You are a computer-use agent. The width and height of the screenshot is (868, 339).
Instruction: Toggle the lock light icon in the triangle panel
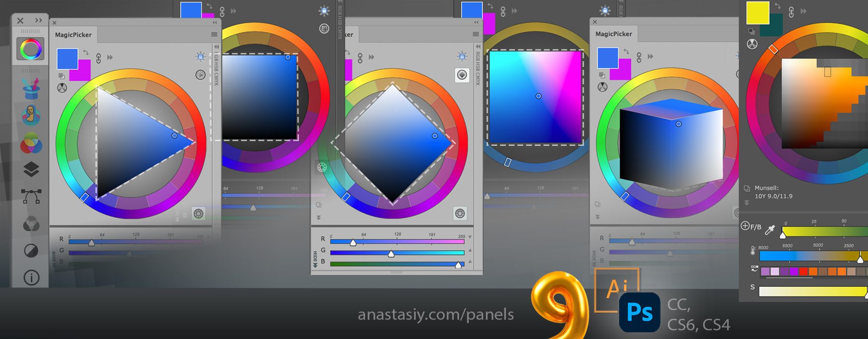[x=201, y=57]
